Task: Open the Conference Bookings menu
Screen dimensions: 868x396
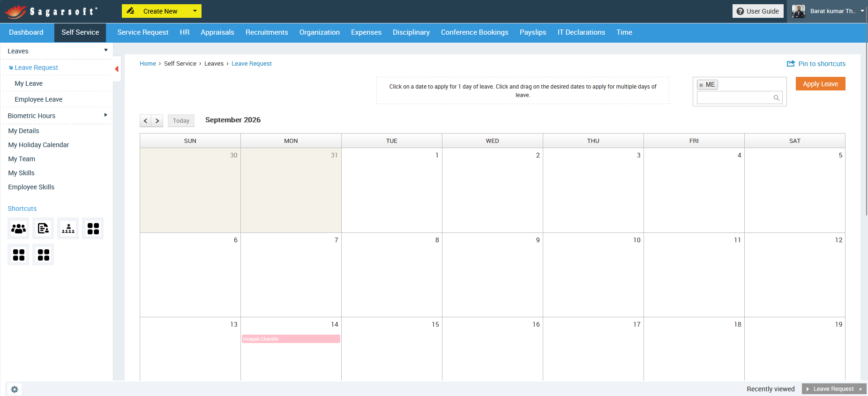Action: tap(474, 32)
